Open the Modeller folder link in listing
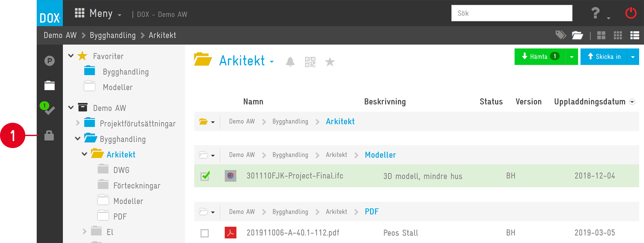The height and width of the screenshot is (243, 644). 380,155
